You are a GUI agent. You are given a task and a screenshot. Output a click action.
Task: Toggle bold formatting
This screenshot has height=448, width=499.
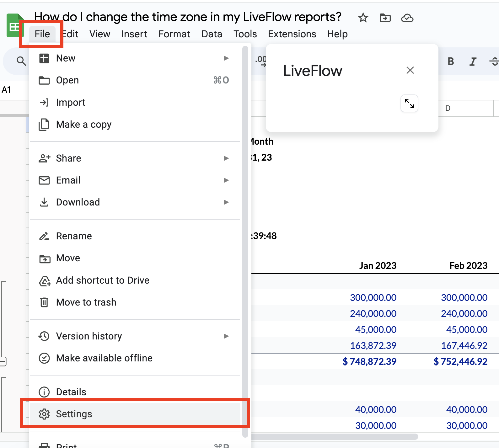point(451,61)
